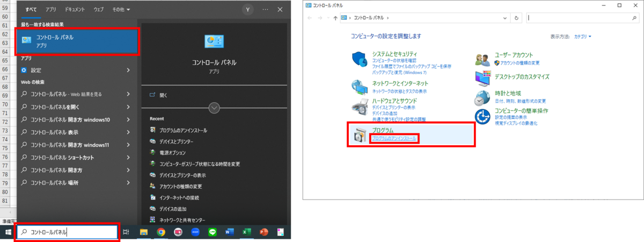This screenshot has height=242, width=644.
Task: Select suggestion コントロールパネル ショートカット
Action: click(x=62, y=158)
